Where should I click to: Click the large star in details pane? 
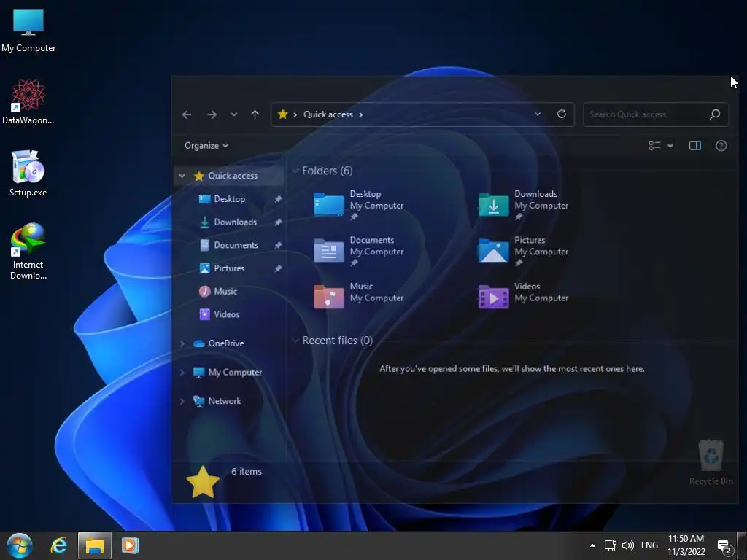pyautogui.click(x=204, y=482)
